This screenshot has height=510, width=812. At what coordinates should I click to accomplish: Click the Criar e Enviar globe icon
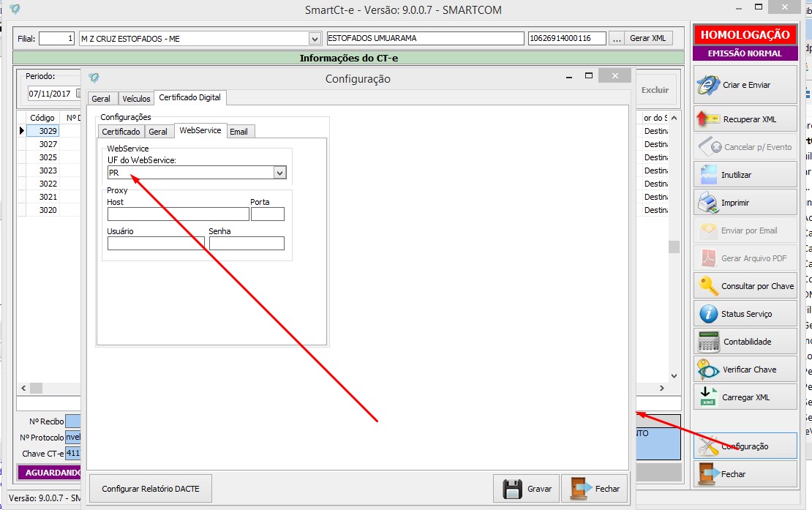(708, 85)
